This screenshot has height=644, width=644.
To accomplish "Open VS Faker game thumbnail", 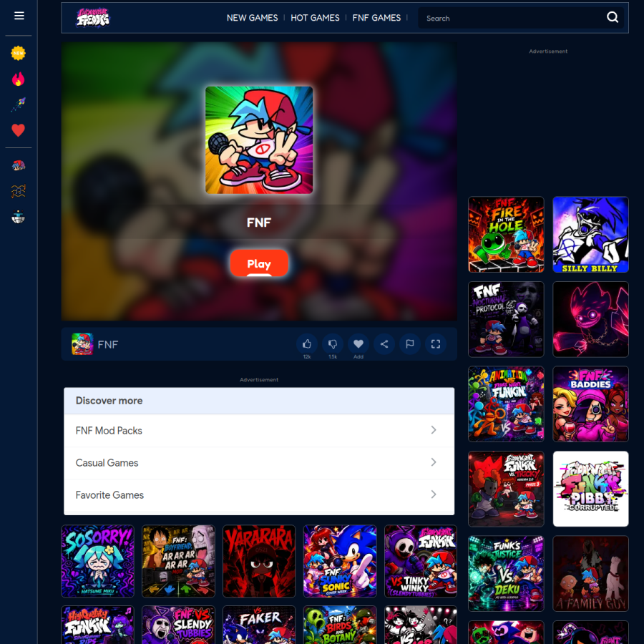I will [x=259, y=625].
